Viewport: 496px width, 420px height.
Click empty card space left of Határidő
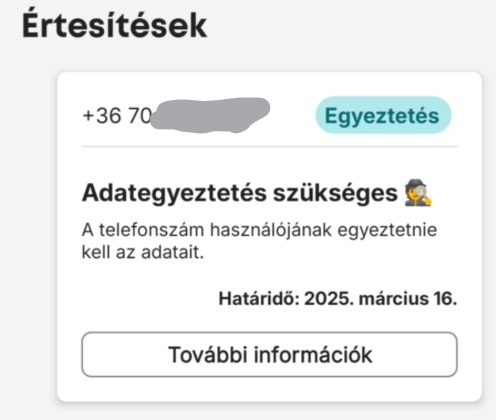click(147, 298)
